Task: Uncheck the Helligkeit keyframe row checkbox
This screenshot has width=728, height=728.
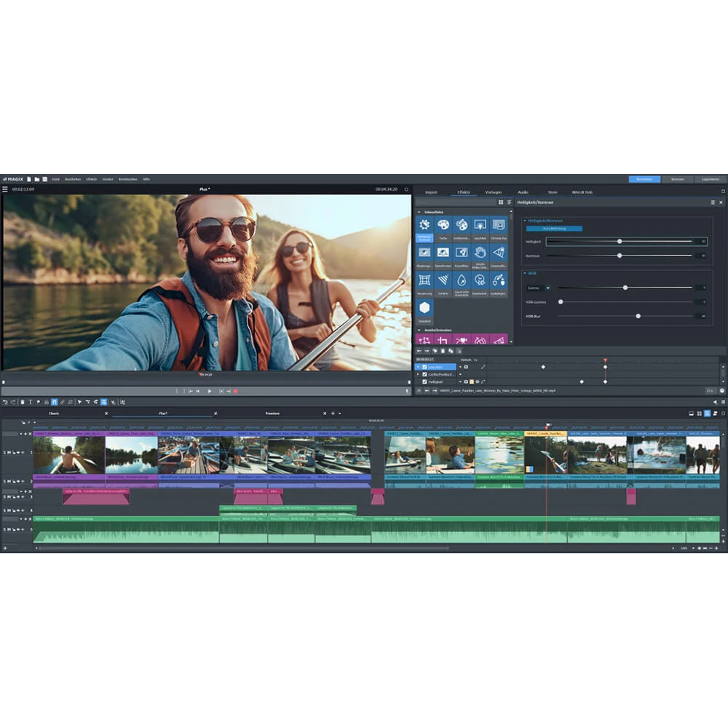Action: [x=424, y=381]
